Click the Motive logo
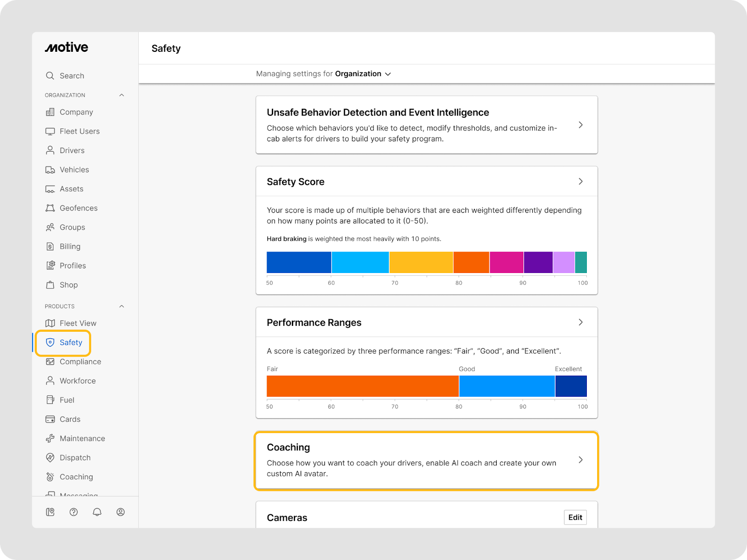 point(66,48)
